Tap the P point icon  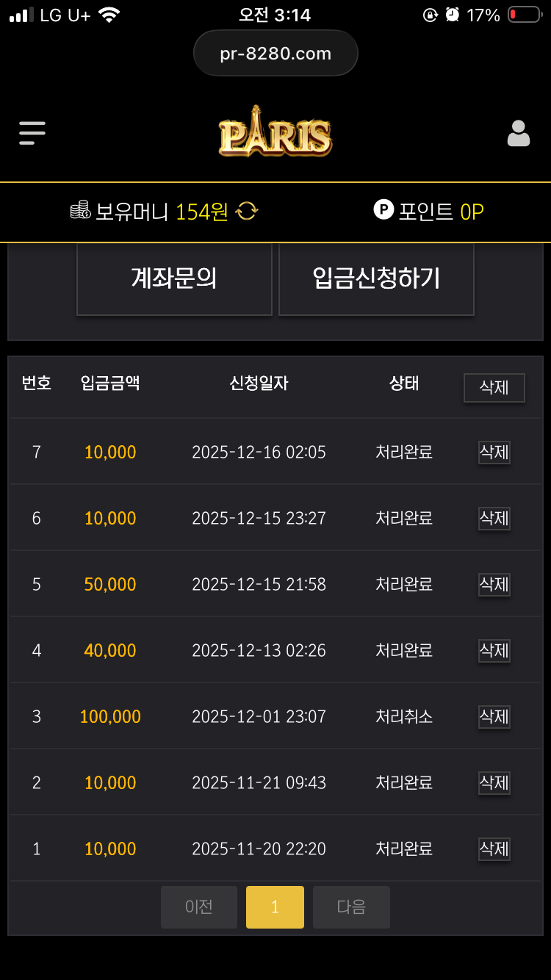click(x=383, y=210)
